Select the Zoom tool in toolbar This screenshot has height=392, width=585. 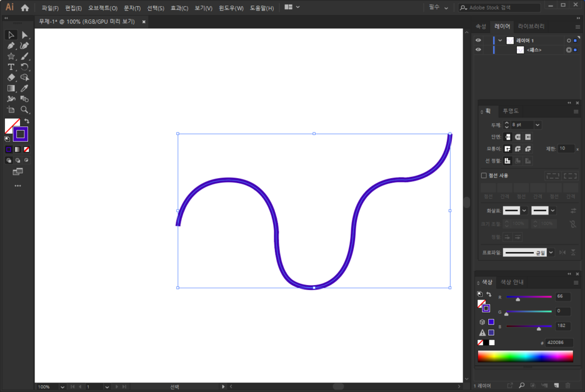[24, 110]
